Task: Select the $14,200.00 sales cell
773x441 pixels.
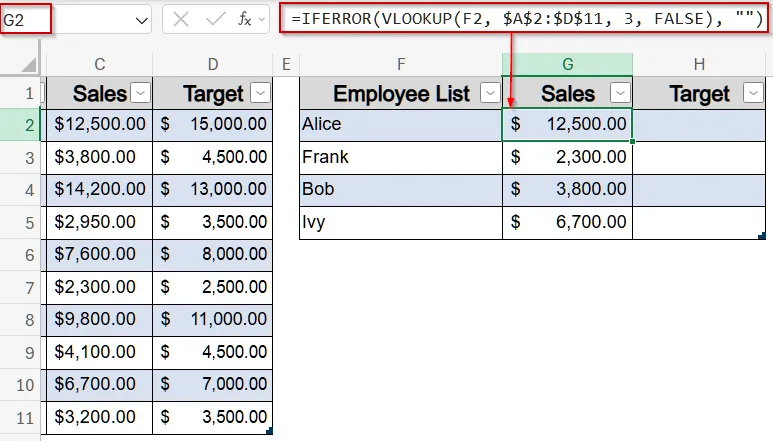Action: [x=100, y=190]
